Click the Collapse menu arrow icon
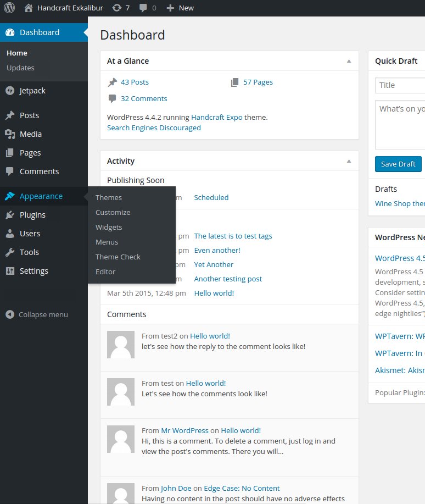 click(x=10, y=314)
